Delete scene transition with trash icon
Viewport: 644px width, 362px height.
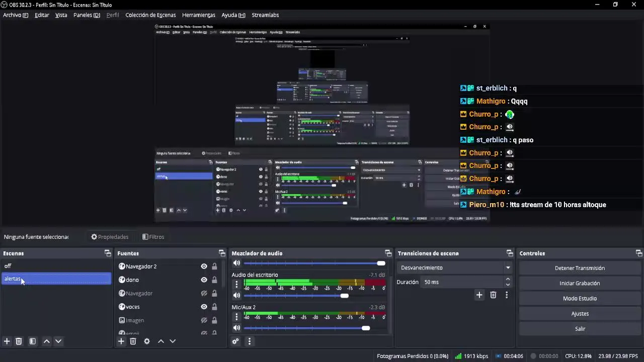pyautogui.click(x=493, y=295)
